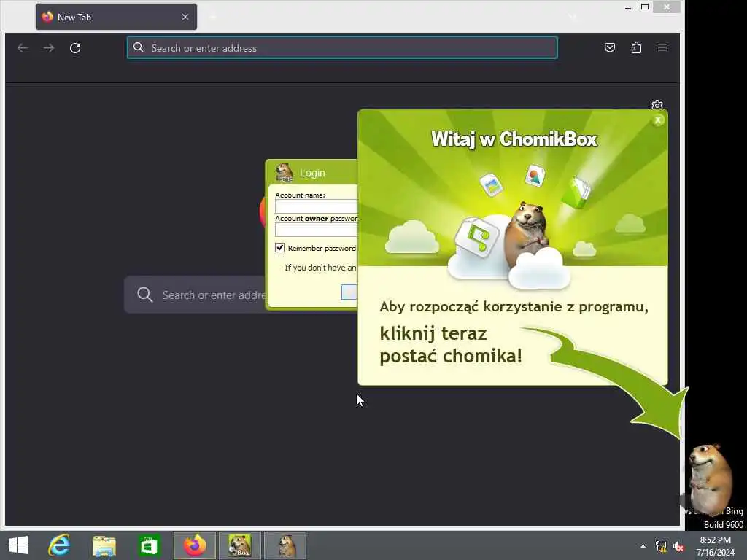
Task: Open the Firefox hamburger application menu
Action: (x=662, y=47)
